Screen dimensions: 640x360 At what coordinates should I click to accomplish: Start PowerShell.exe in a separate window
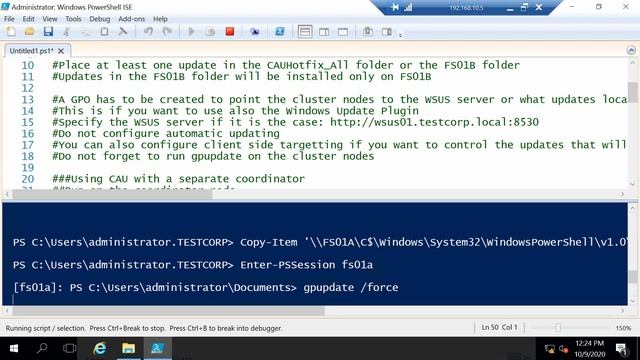pos(280,31)
